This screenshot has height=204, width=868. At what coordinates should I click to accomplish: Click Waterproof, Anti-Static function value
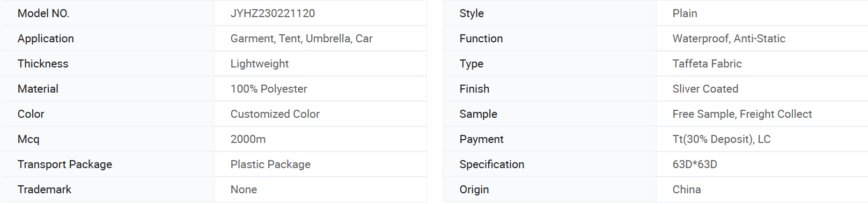point(729,39)
